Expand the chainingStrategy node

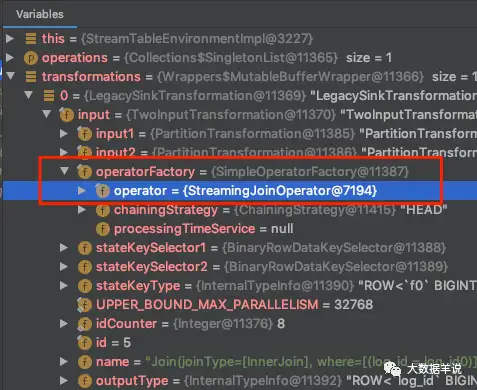(82, 210)
